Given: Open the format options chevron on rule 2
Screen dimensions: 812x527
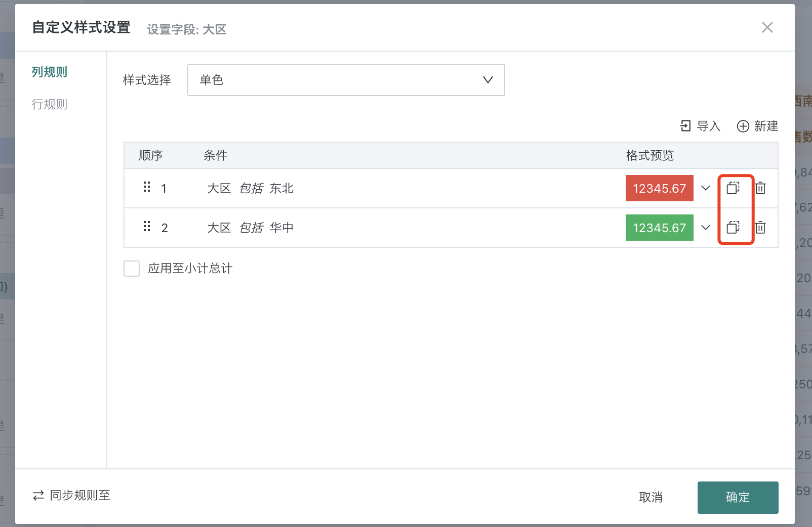Looking at the screenshot, I should tap(706, 228).
